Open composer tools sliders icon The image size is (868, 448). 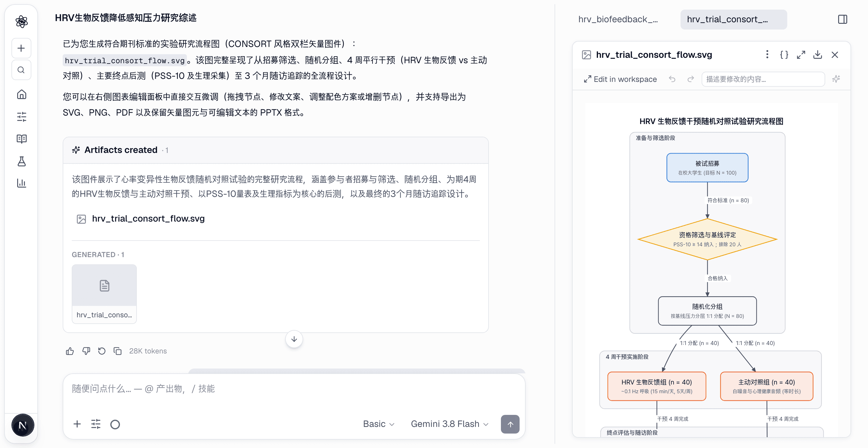(96, 424)
